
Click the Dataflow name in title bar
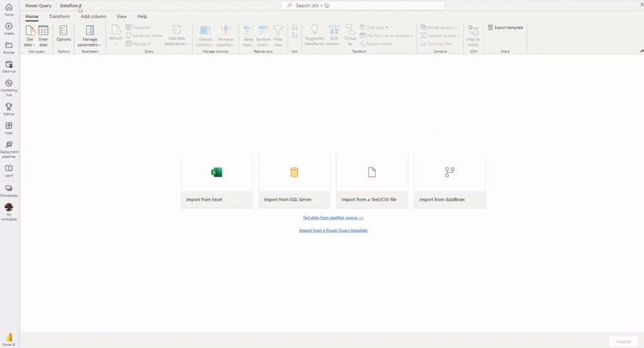[71, 6]
